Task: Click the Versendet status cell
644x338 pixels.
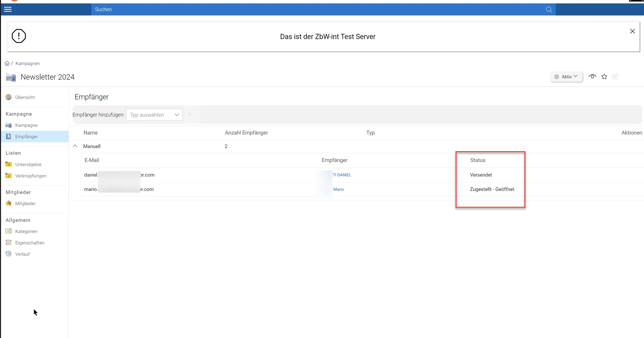Action: 481,175
